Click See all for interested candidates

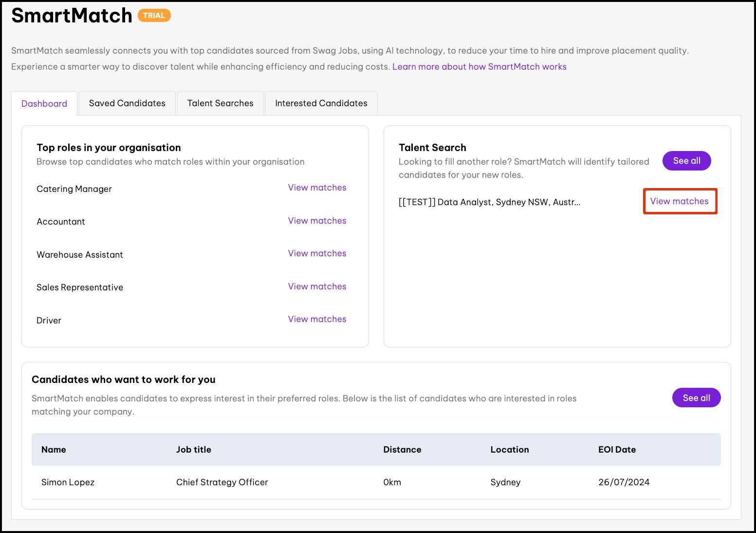(x=696, y=398)
